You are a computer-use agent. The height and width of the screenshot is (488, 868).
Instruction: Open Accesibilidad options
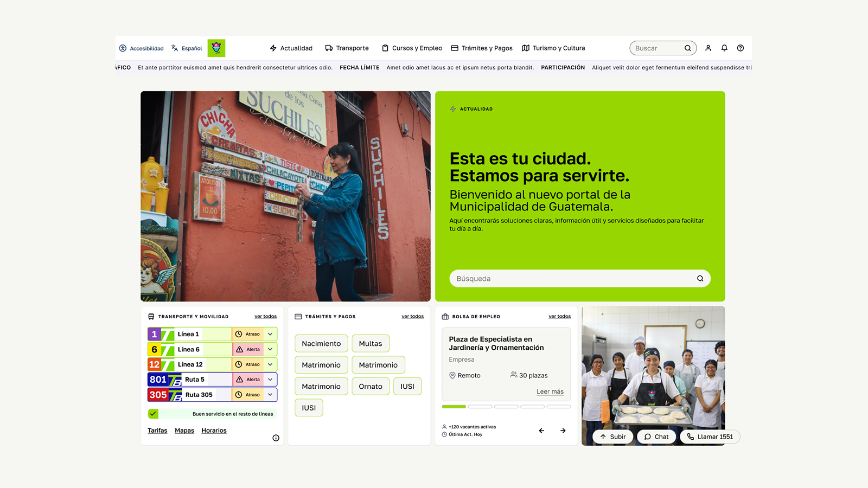click(142, 48)
